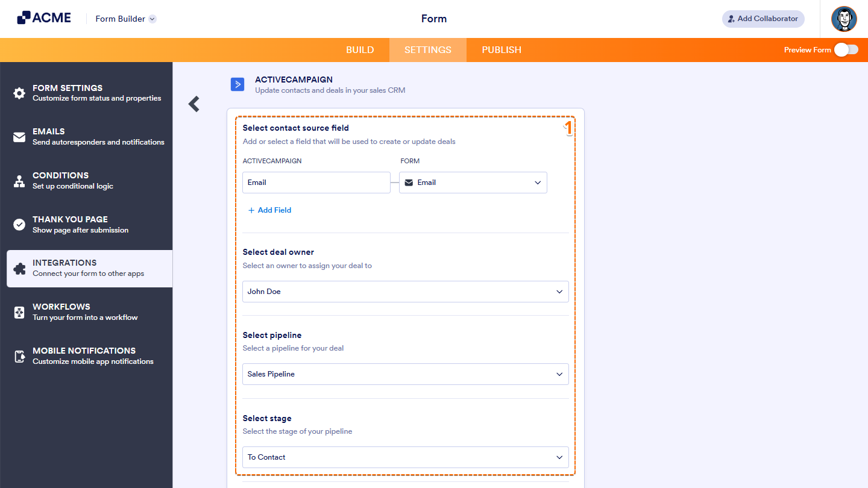Click the Conditions logic icon

coord(19,180)
